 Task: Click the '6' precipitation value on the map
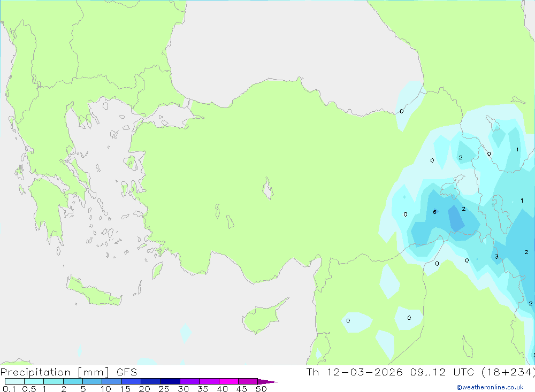click(x=434, y=212)
